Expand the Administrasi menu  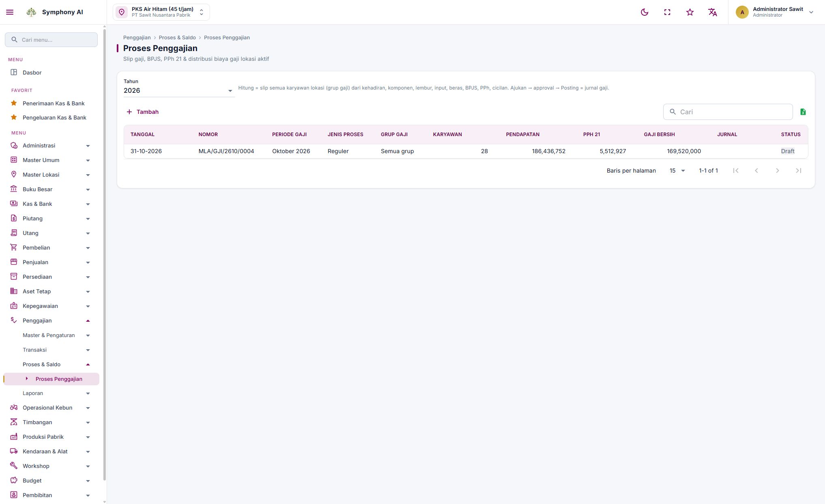51,145
